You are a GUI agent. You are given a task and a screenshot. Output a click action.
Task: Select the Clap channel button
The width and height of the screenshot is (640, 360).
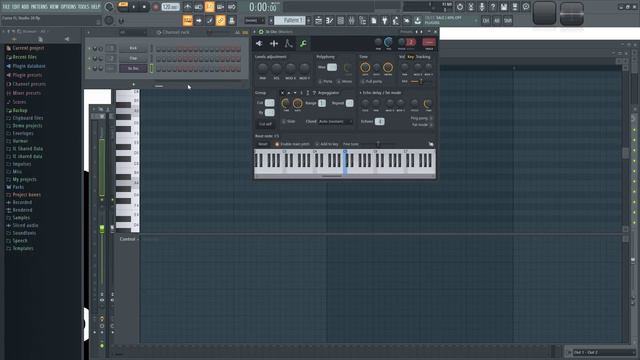coord(133,58)
